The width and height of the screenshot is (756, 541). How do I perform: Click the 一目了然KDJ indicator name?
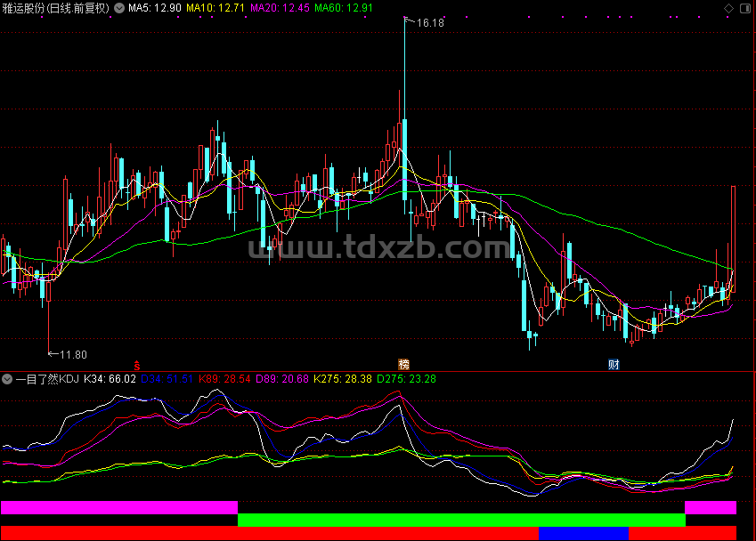click(47, 379)
